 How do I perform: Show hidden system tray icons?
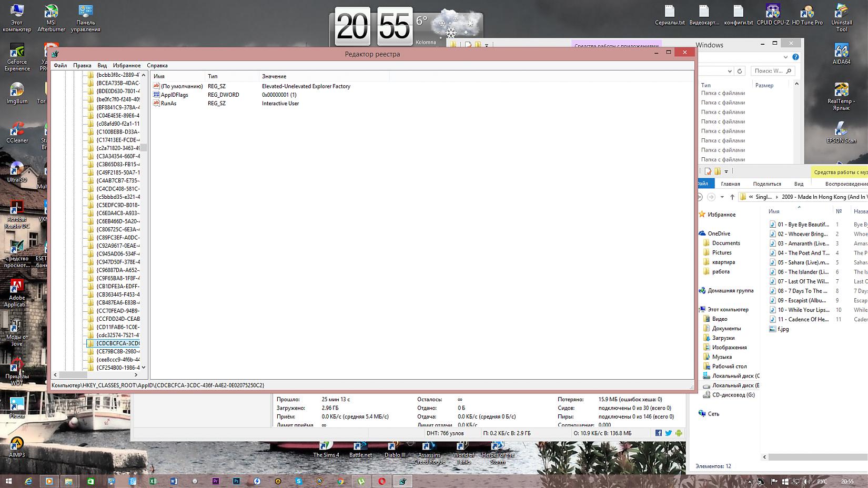(x=750, y=481)
